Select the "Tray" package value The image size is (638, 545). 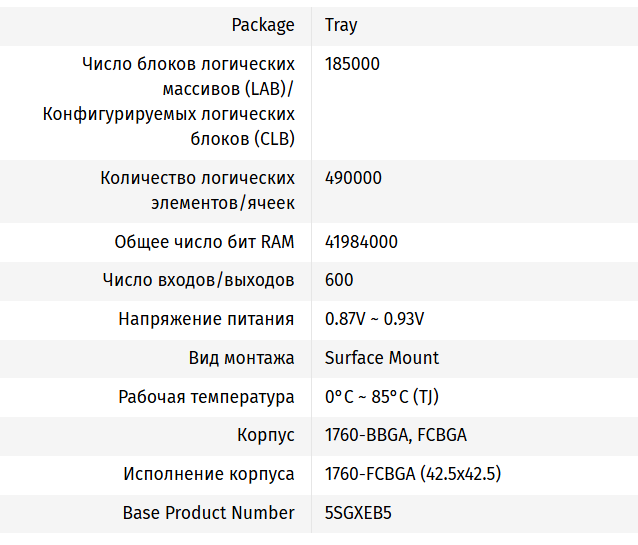tap(341, 25)
